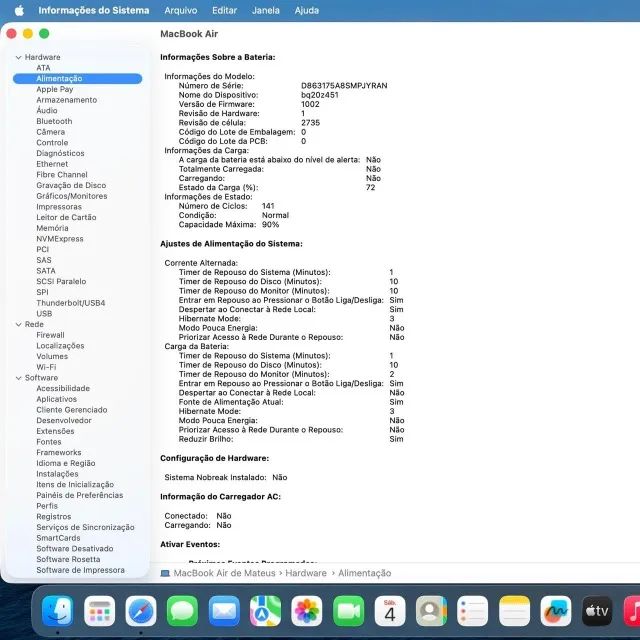Screen dimensions: 640x640
Task: Select Software Rosetta in sidebar
Action: [68, 559]
